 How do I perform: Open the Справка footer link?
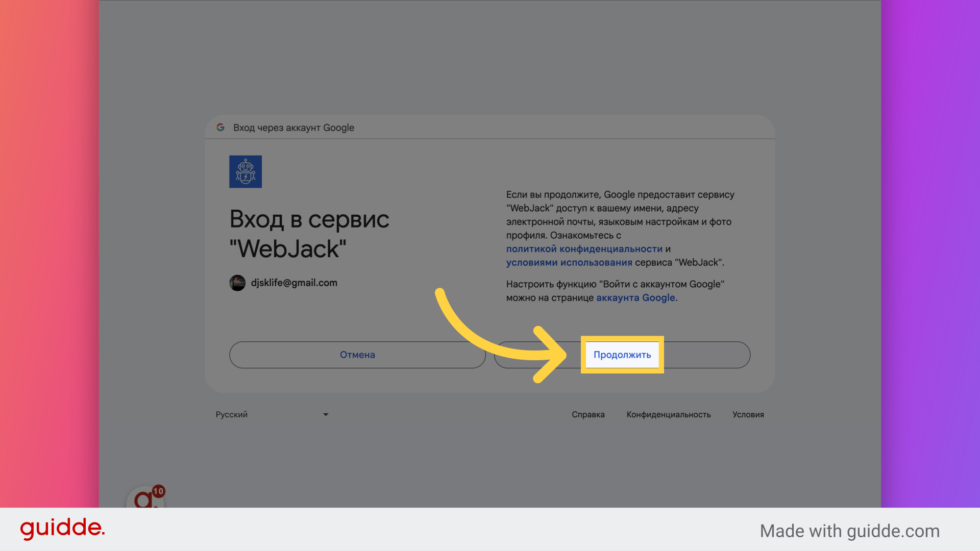588,414
